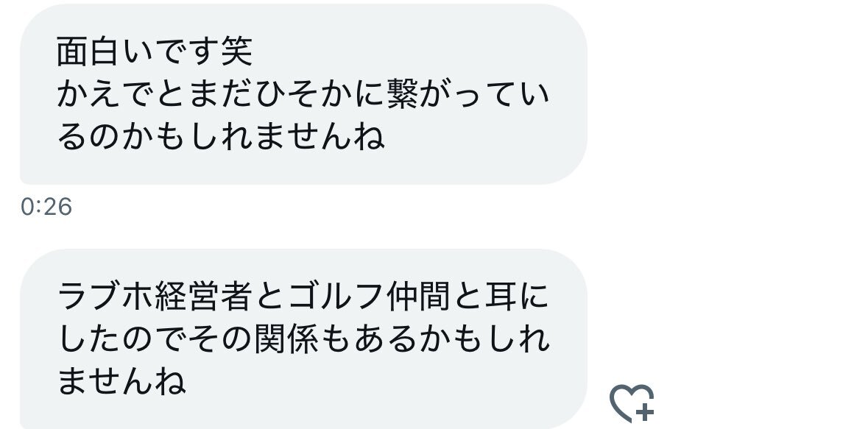Click the word 関係 in the second message
The image size is (868, 429).
pyautogui.click(x=286, y=338)
